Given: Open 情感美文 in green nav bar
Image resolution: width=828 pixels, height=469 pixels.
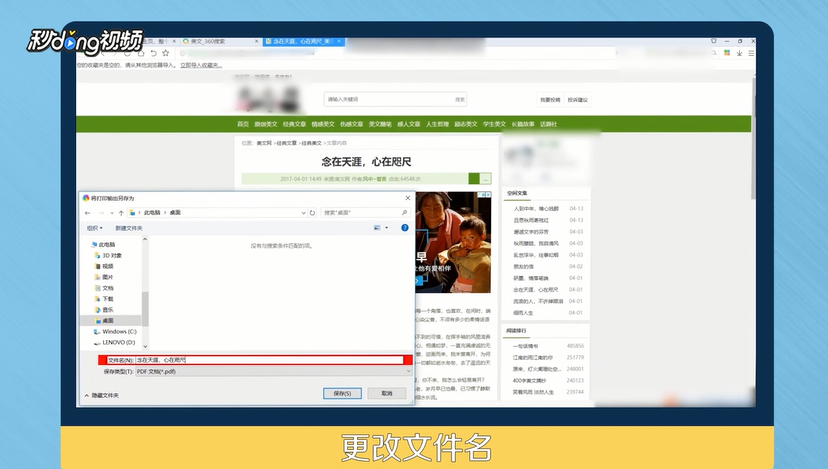Looking at the screenshot, I should (x=323, y=124).
